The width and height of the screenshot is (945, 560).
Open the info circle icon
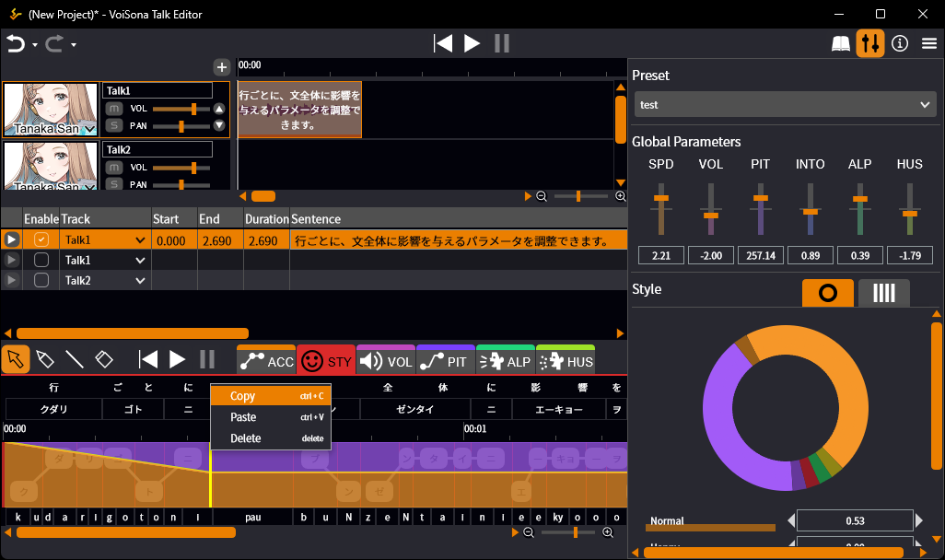[x=900, y=43]
